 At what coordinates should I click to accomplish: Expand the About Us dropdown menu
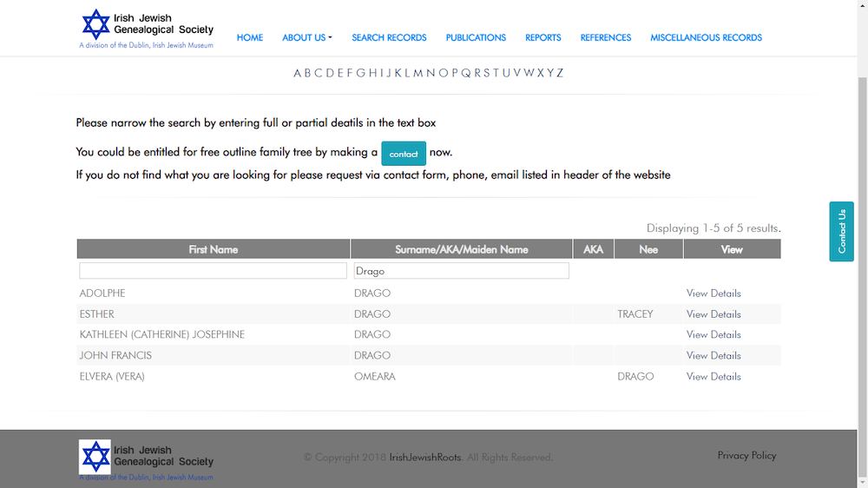pos(306,37)
